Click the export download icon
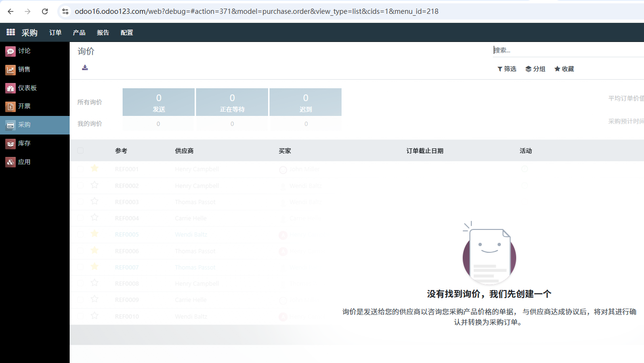This screenshot has width=644, height=363. 85,68
